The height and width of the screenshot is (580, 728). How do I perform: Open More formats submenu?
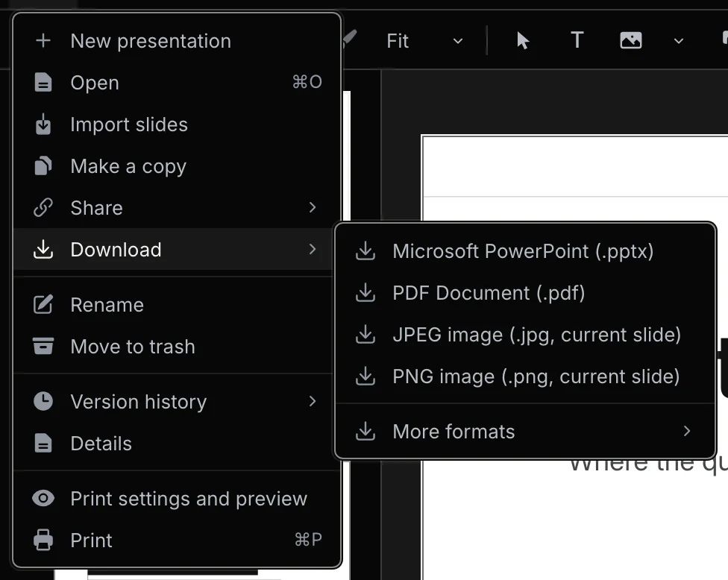(x=525, y=432)
